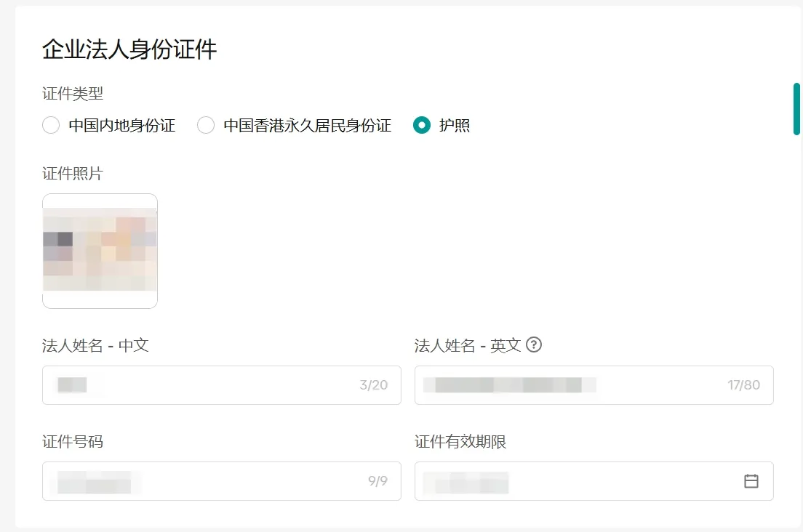Select 中国香港永久居民身份证 option
Screen dimensions: 803x532
pos(205,125)
